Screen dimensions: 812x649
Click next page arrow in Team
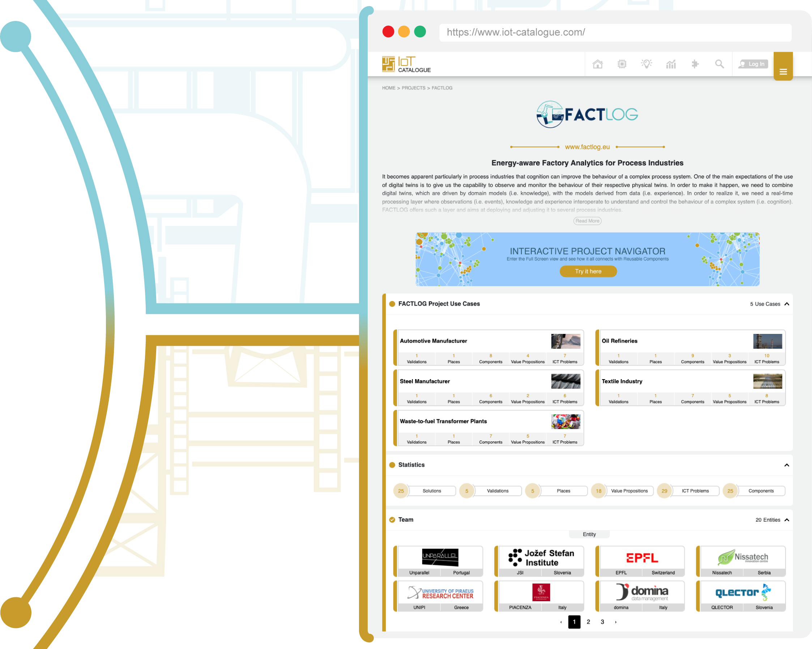615,622
